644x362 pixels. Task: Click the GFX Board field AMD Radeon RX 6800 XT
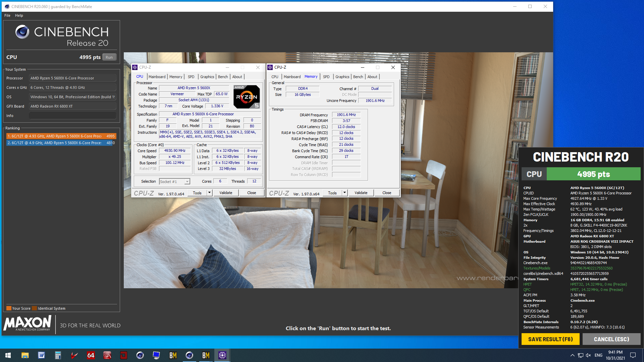72,106
